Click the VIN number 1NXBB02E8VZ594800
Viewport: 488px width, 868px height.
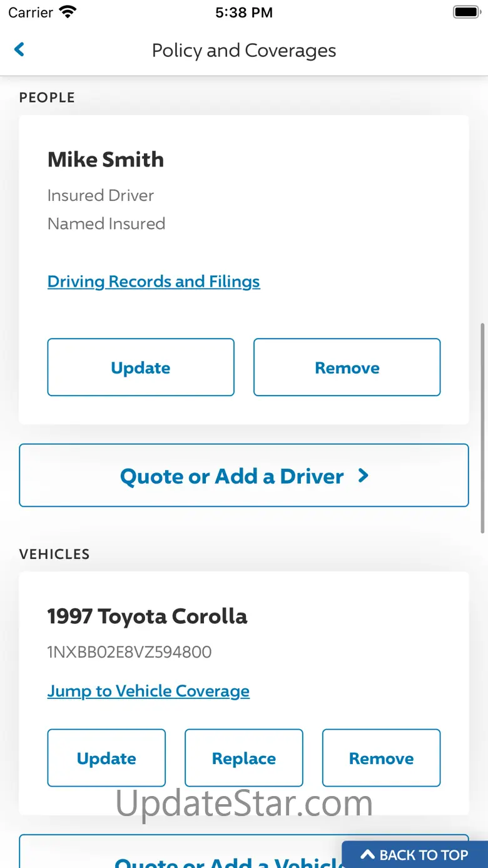(130, 652)
